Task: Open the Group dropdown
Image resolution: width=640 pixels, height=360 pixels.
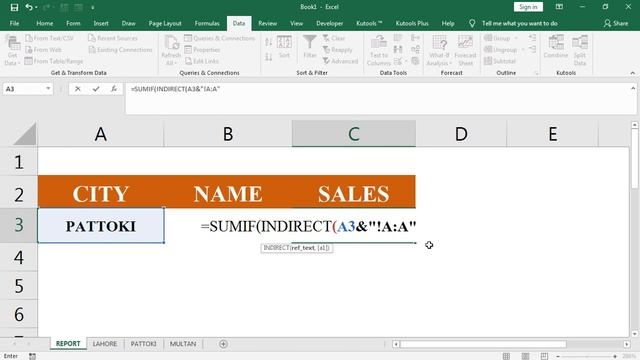Action: tap(501, 38)
